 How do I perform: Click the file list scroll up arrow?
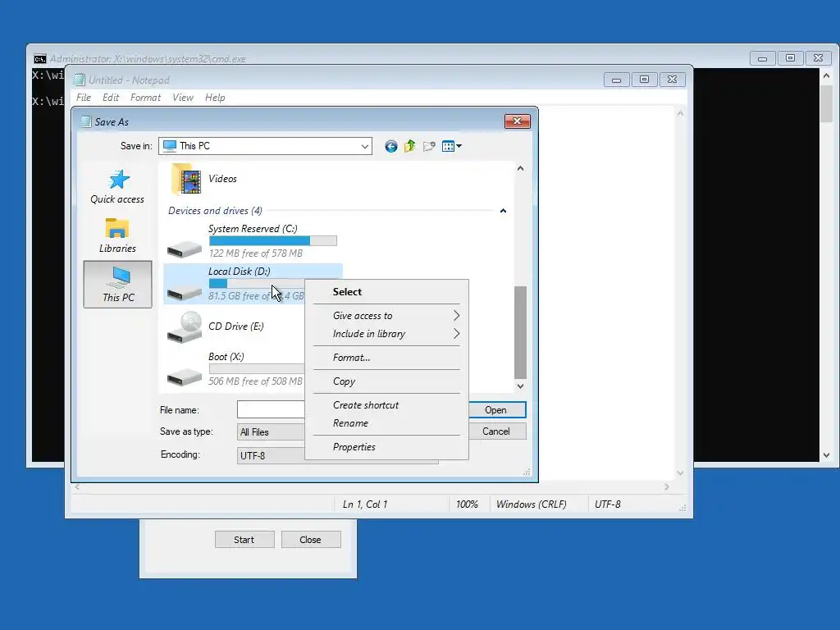pyautogui.click(x=520, y=168)
